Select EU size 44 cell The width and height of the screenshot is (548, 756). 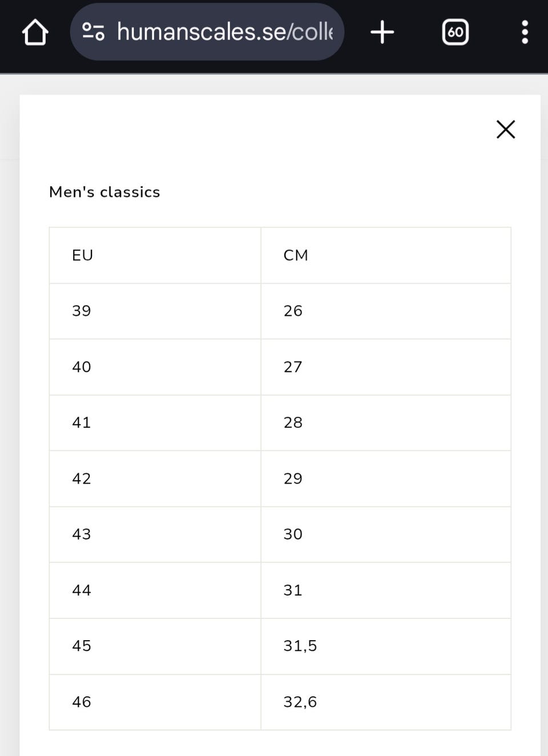pos(82,590)
